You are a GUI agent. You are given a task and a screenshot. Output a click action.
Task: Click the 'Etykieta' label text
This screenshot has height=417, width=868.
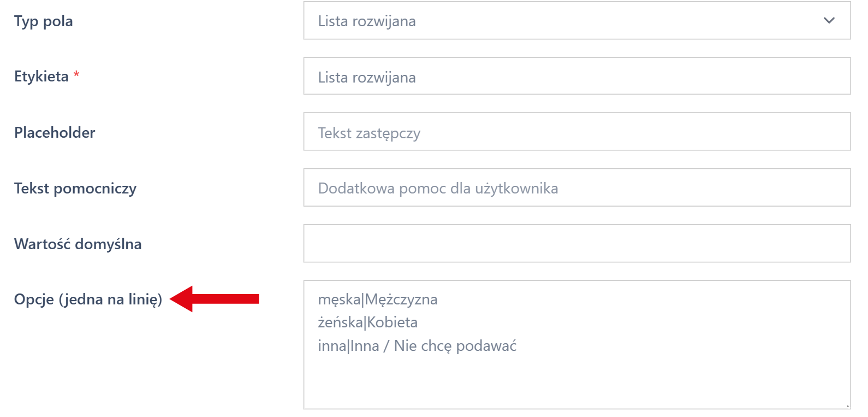click(x=41, y=77)
